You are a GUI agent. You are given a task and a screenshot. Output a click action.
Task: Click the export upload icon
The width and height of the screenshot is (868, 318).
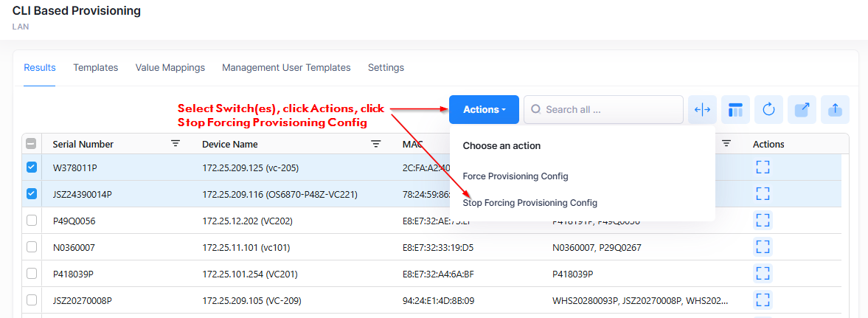click(835, 110)
